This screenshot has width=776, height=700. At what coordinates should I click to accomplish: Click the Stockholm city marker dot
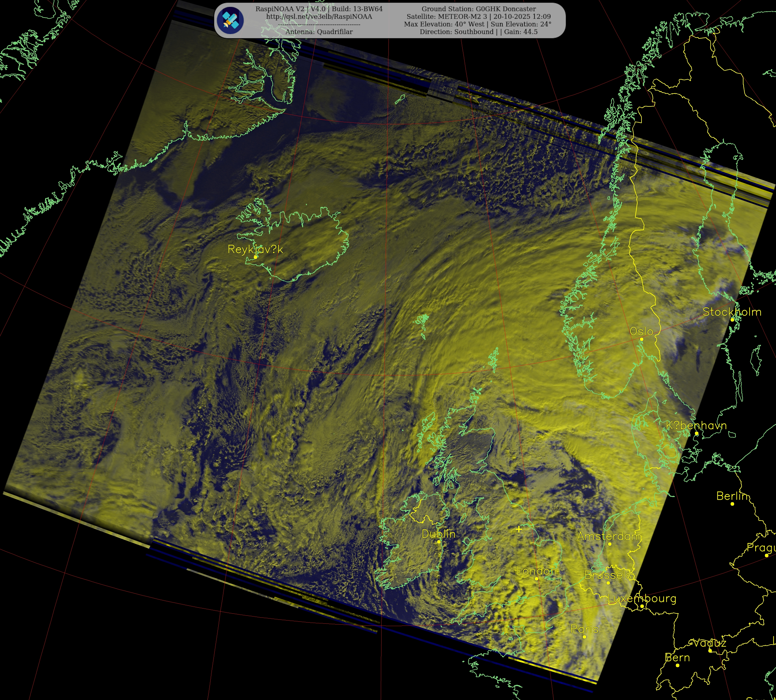(732, 320)
